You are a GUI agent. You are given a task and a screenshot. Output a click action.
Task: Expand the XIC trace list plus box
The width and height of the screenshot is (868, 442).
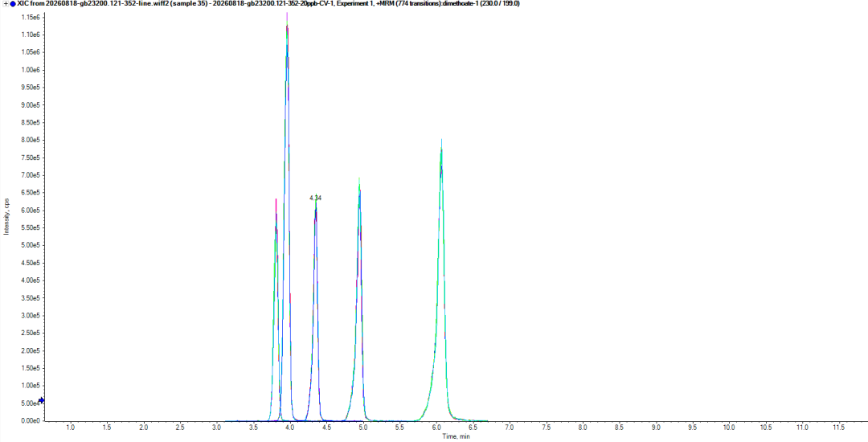click(6, 3)
